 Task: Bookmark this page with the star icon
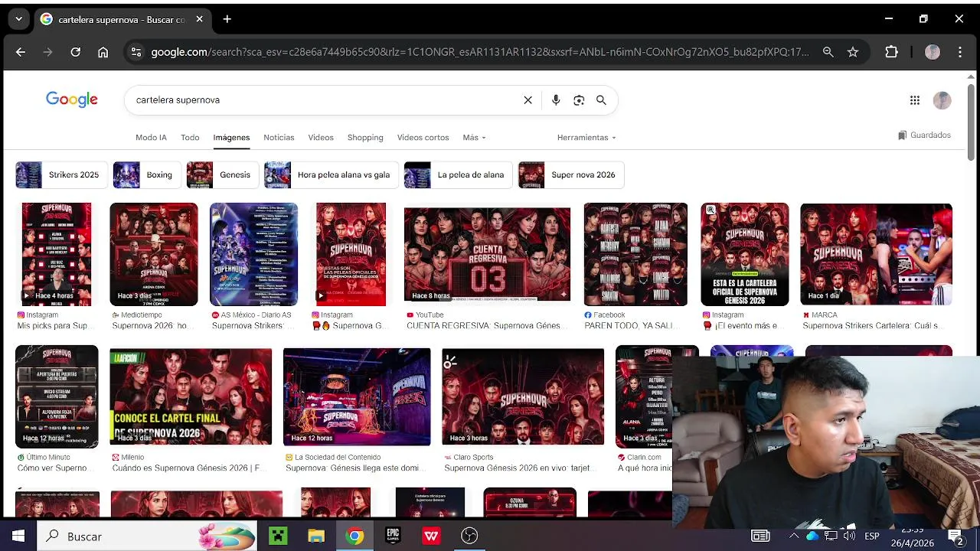click(x=853, y=52)
